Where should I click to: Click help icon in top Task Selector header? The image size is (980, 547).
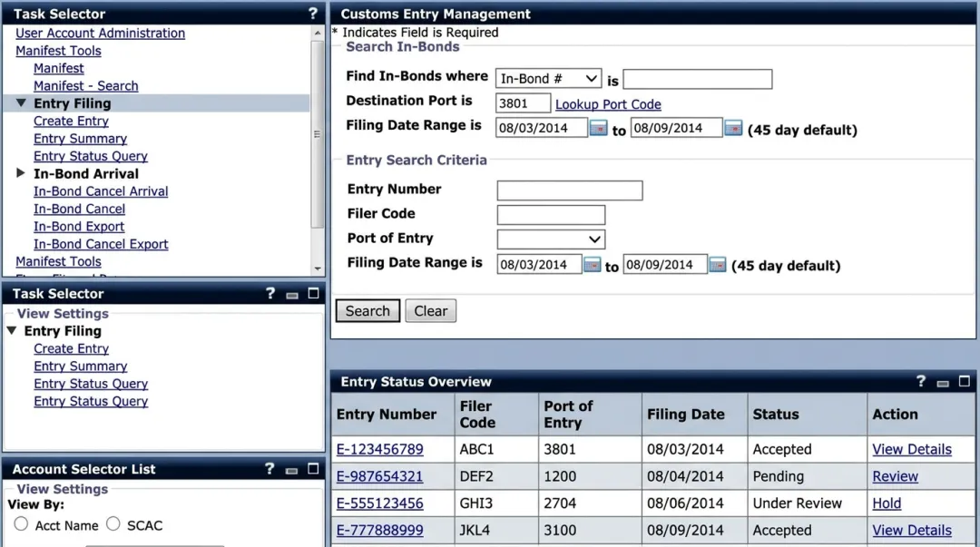point(313,13)
